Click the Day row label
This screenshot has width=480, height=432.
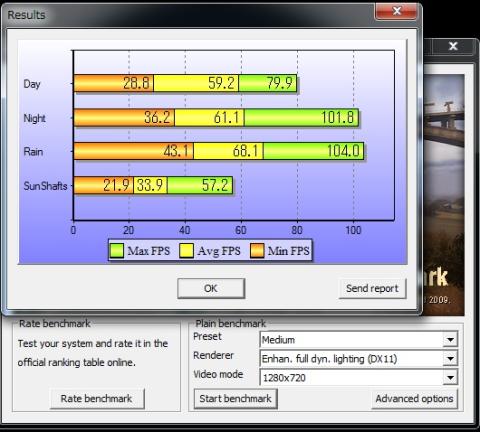[x=32, y=84]
